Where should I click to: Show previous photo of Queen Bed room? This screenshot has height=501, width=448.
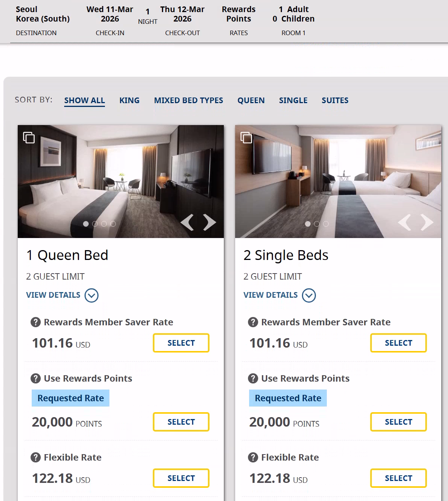(x=187, y=222)
